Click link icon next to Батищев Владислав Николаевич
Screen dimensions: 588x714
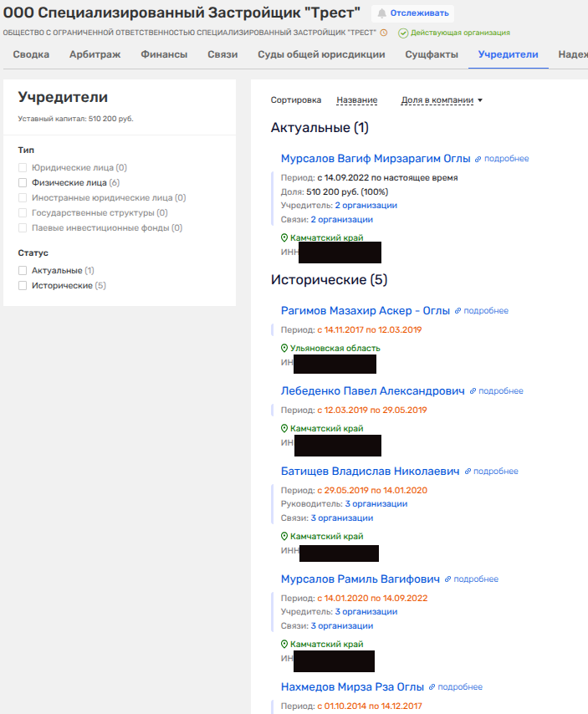click(x=468, y=472)
